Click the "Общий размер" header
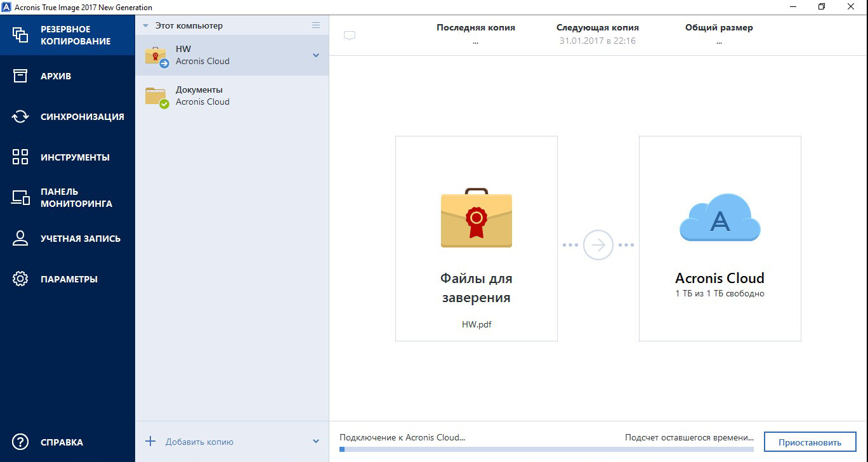The width and height of the screenshot is (868, 462). 719,27
